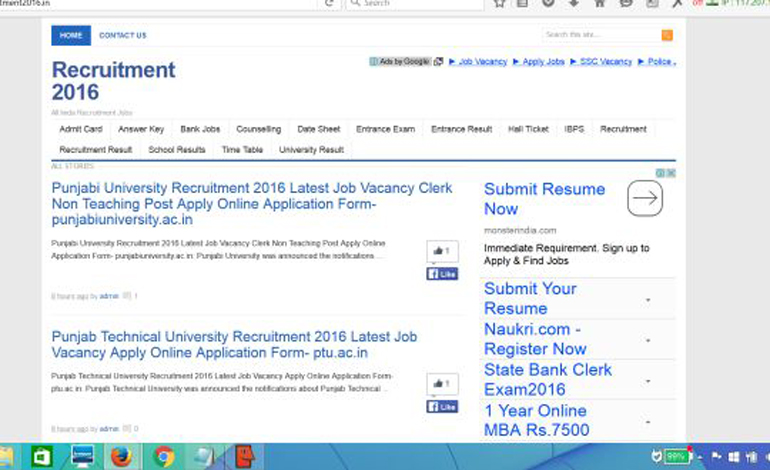Open the Lenovo app in the taskbar
Viewport: 770px width, 470px height.
(x=82, y=456)
